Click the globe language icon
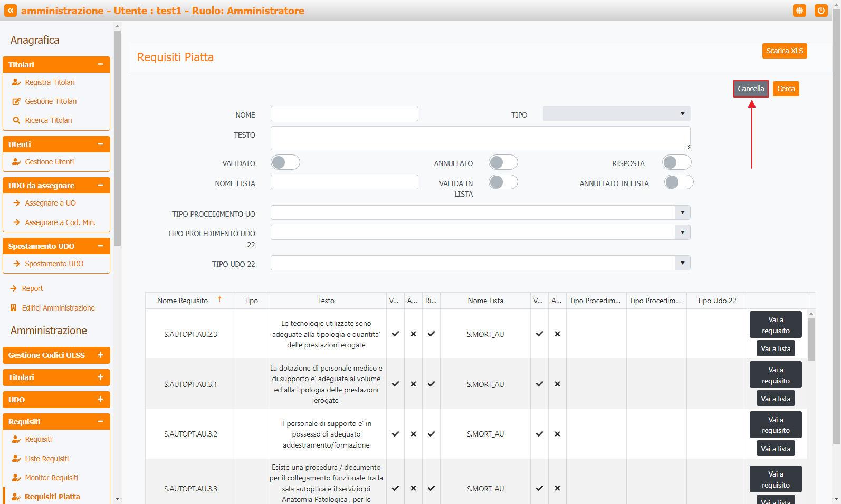The image size is (841, 504). tap(799, 11)
